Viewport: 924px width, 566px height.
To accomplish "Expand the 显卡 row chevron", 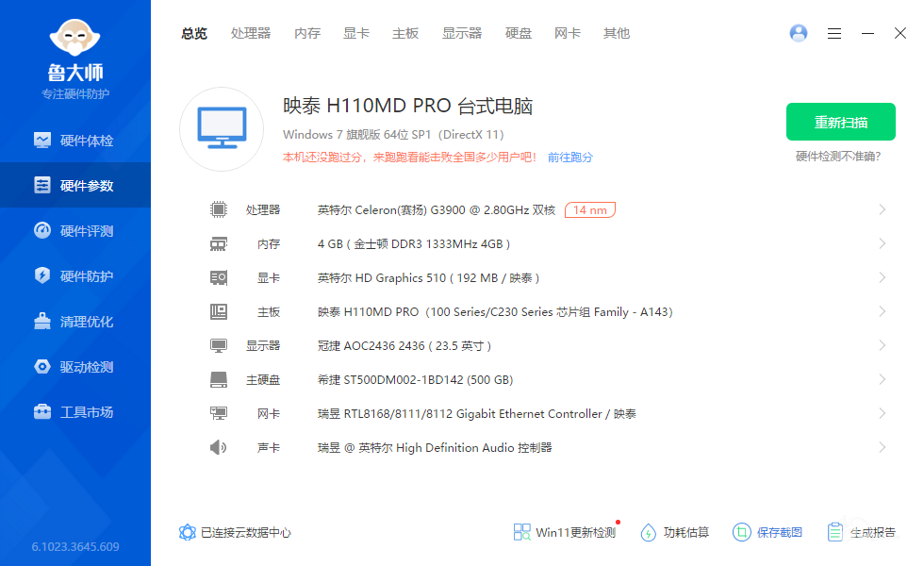I will click(x=883, y=277).
